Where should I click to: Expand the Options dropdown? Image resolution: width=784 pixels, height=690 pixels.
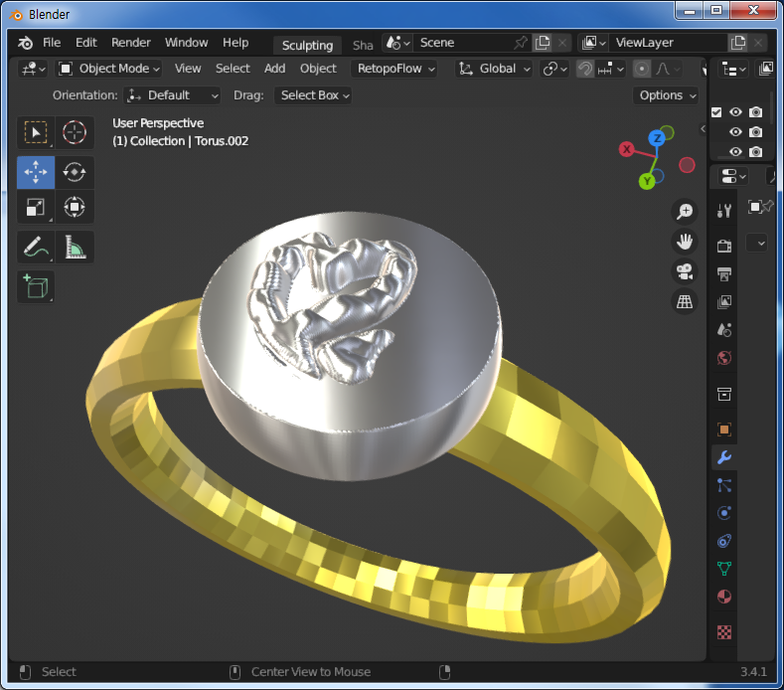click(x=666, y=95)
